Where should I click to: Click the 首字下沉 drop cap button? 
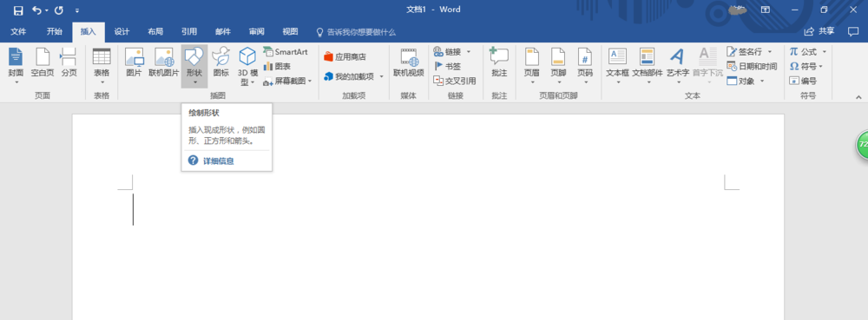707,65
